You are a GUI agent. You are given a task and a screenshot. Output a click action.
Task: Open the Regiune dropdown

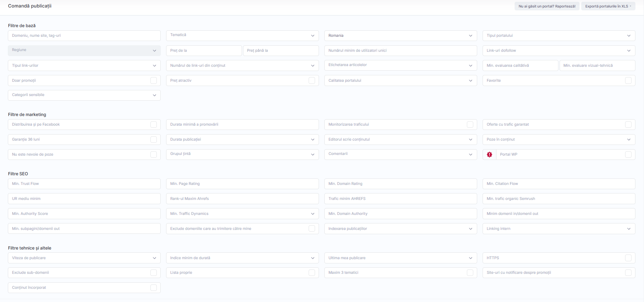click(84, 51)
